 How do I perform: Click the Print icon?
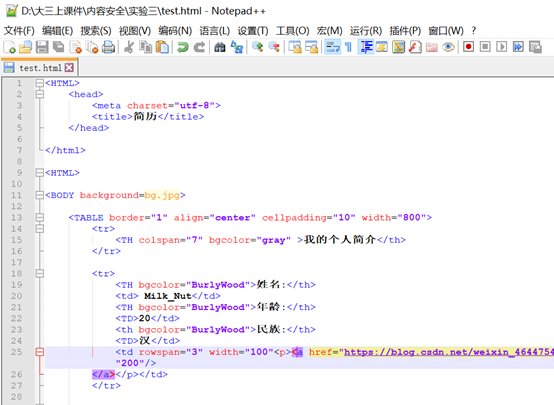(108, 47)
